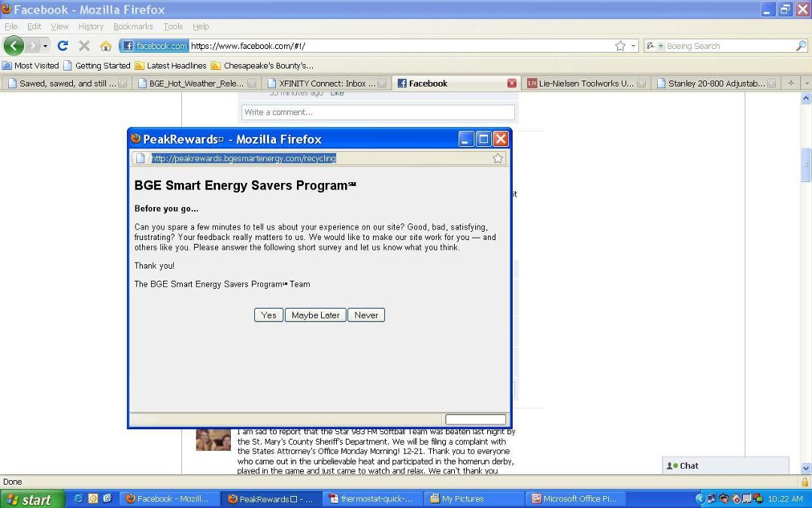812x508 pixels.
Task: Click the profile thumbnail beside the softball post
Action: pos(214,439)
